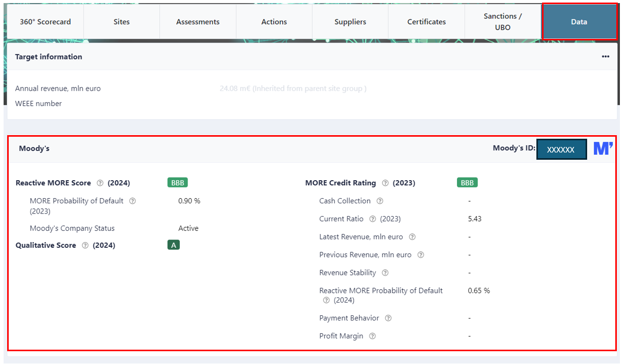This screenshot has height=364, width=624.
Task: Click the Moody's panel title
Action: click(34, 148)
